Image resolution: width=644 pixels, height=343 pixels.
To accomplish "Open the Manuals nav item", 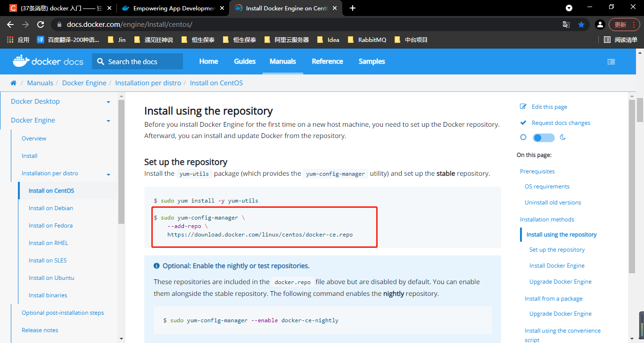I will [x=283, y=61].
